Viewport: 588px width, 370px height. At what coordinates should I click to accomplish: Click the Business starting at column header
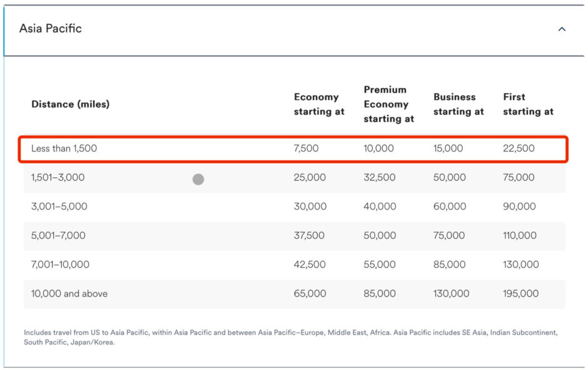pyautogui.click(x=459, y=104)
